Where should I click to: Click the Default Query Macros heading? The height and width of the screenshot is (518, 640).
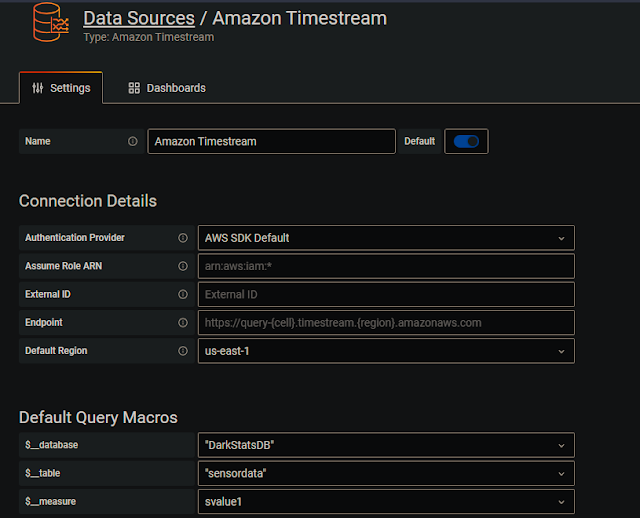pyautogui.click(x=98, y=417)
